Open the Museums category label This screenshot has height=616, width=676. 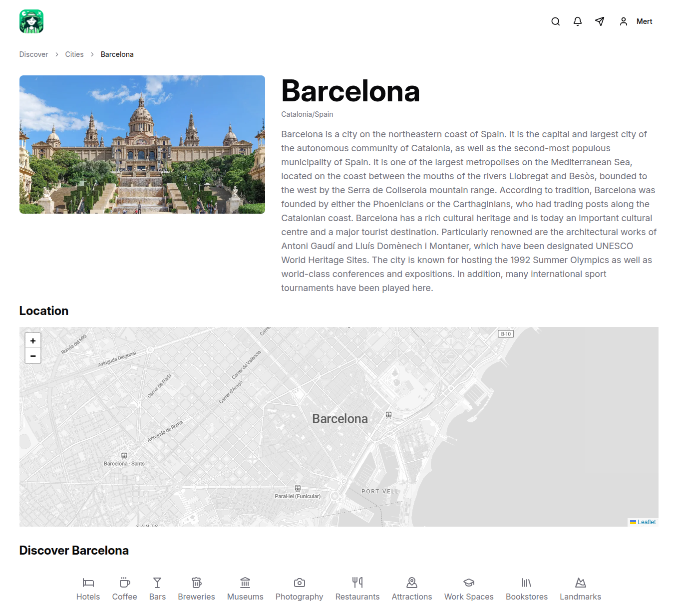(x=245, y=597)
